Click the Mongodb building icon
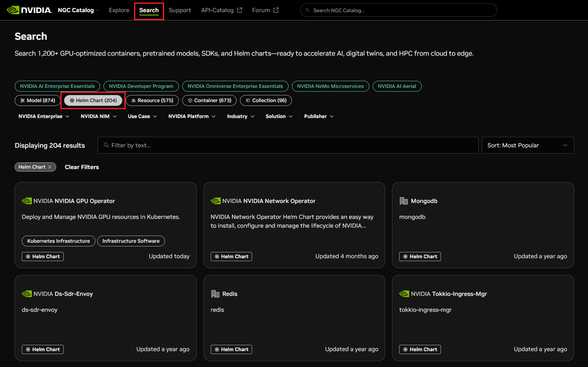Screen dimensions: 588x367 [x=404, y=201]
